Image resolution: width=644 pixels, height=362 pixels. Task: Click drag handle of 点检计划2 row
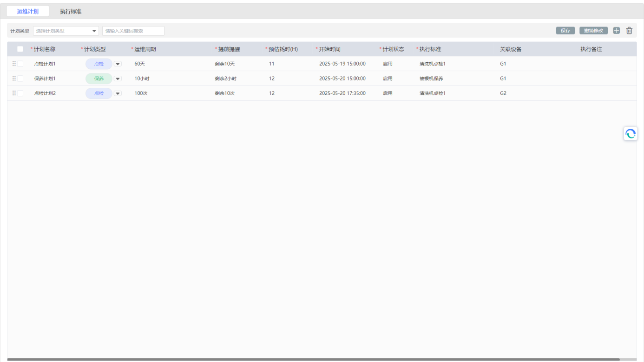[x=14, y=93]
